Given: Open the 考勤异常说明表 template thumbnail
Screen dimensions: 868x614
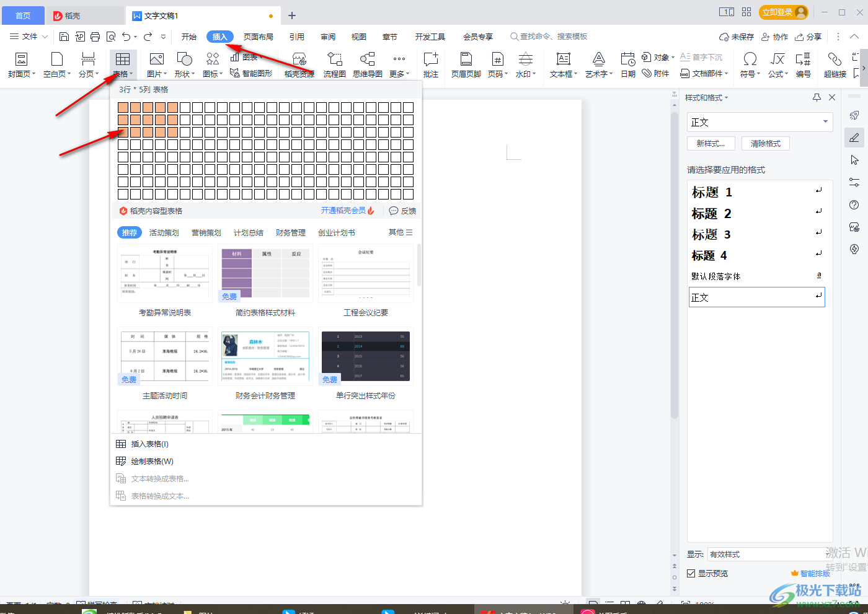Looking at the screenshot, I should (165, 273).
